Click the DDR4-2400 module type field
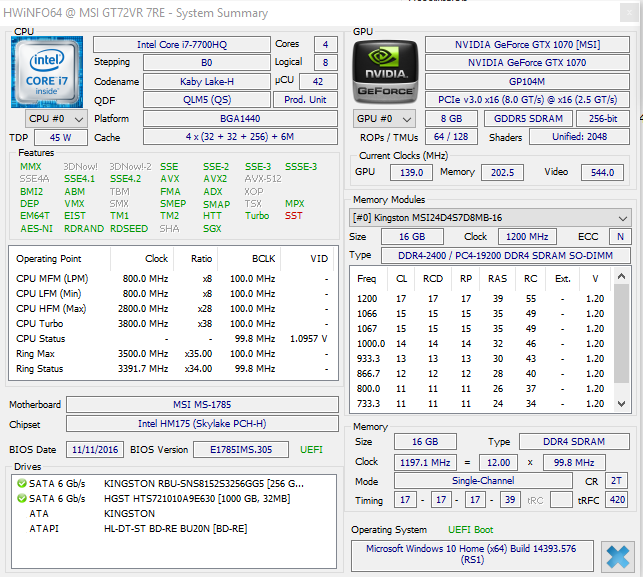The width and height of the screenshot is (643, 577). coord(506,255)
